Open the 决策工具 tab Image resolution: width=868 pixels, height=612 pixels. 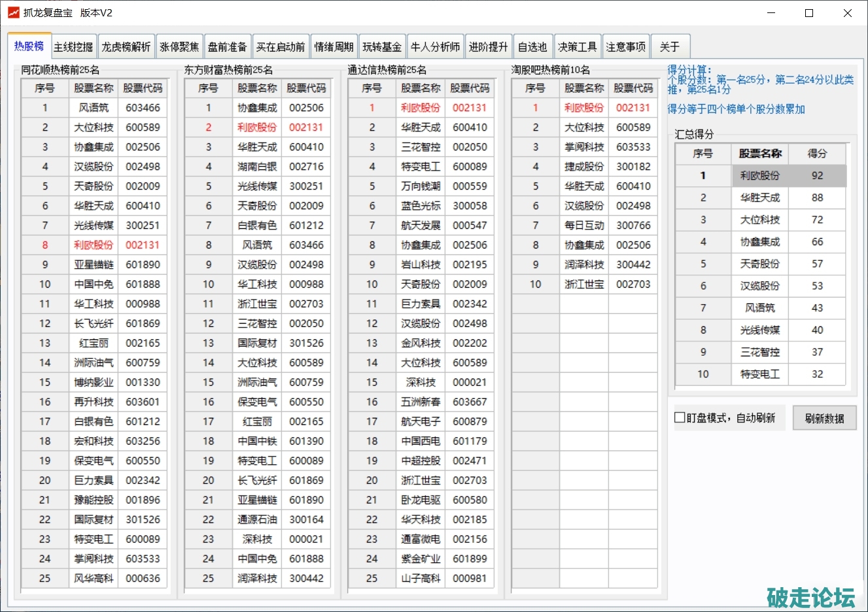[577, 47]
